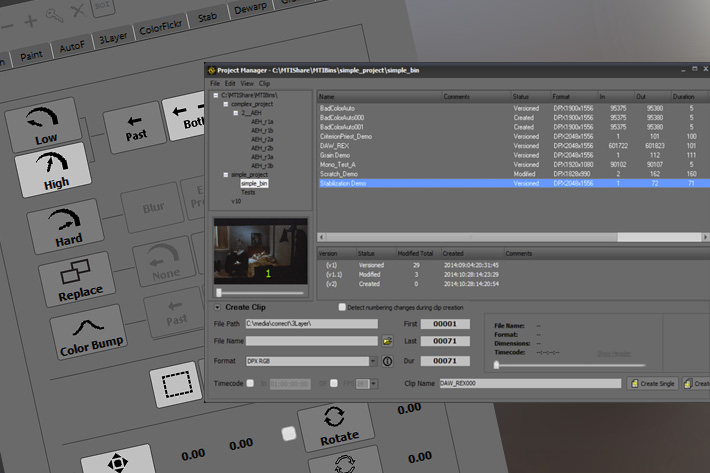Click the enabled Past arrow button beside Low
This screenshot has height=473, width=710.
[x=135, y=128]
